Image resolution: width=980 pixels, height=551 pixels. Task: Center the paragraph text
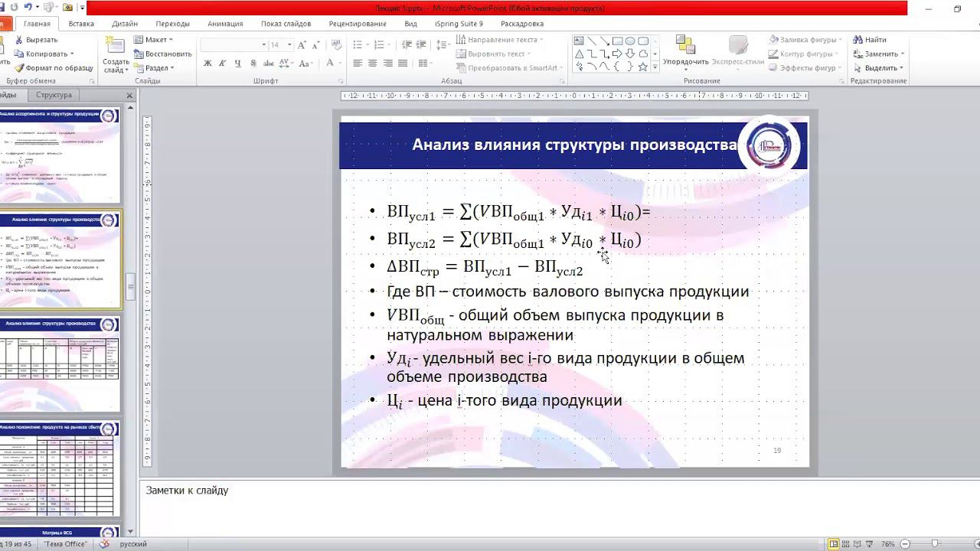tap(373, 64)
